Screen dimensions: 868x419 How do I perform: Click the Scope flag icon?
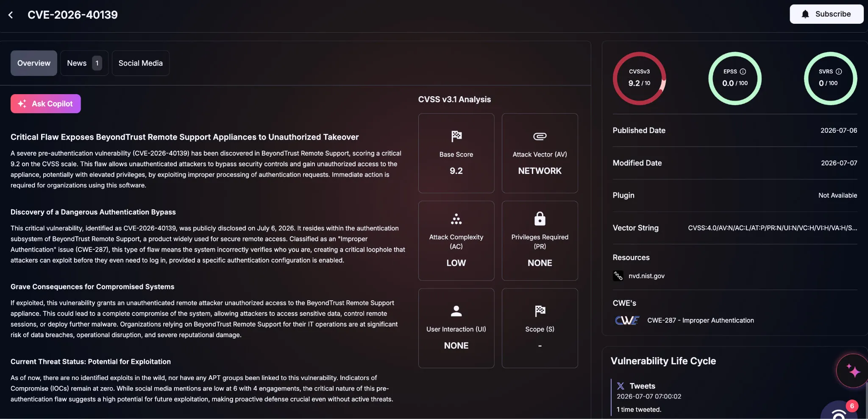(540, 311)
